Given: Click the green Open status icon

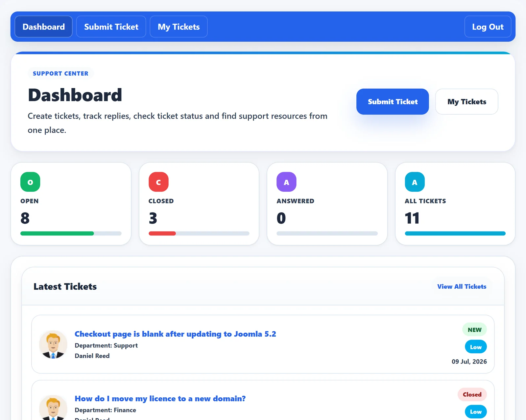Looking at the screenshot, I should click(x=30, y=182).
